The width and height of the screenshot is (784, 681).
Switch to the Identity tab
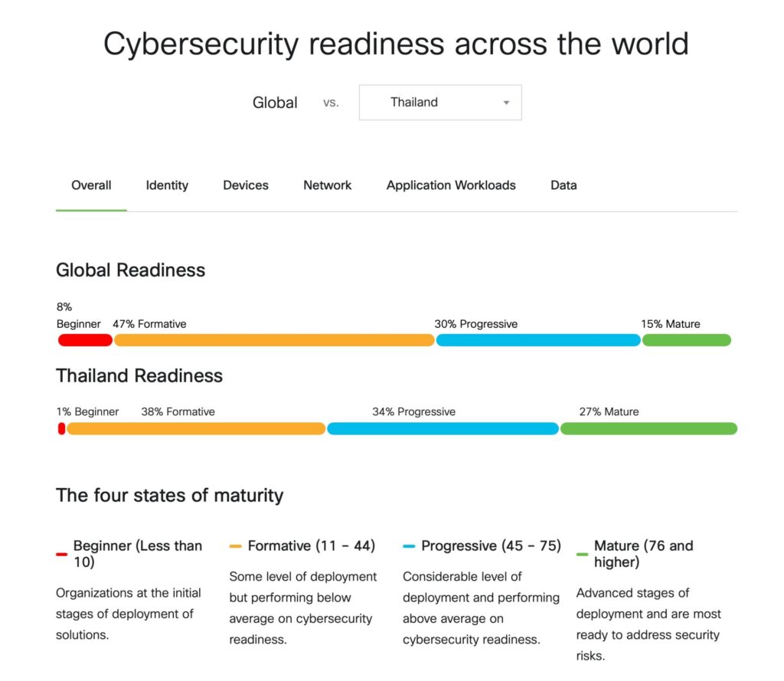167,185
